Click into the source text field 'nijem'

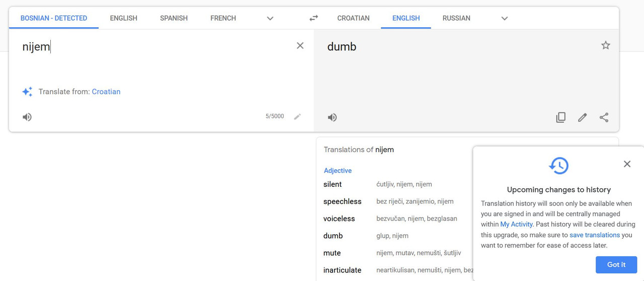coord(36,47)
